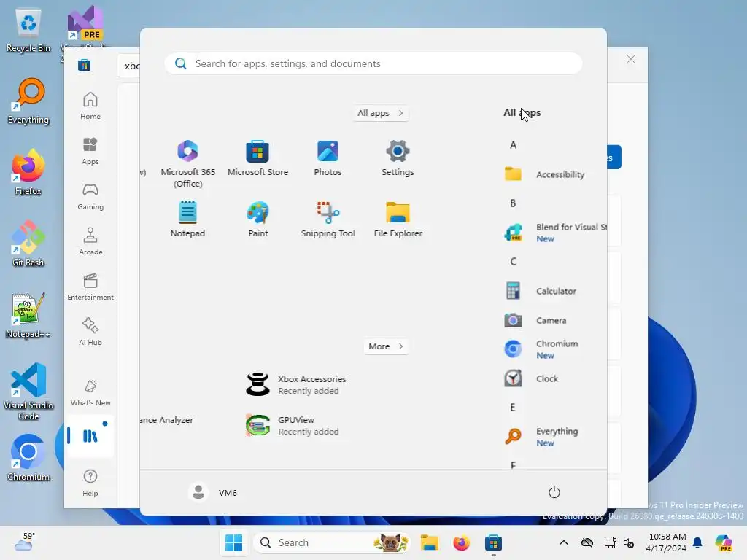Jump to letter B in All apps

(513, 203)
